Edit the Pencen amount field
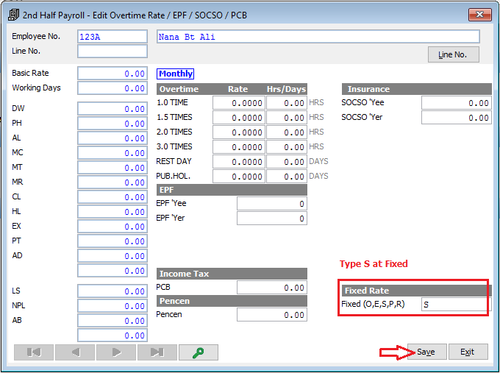 pos(272,315)
